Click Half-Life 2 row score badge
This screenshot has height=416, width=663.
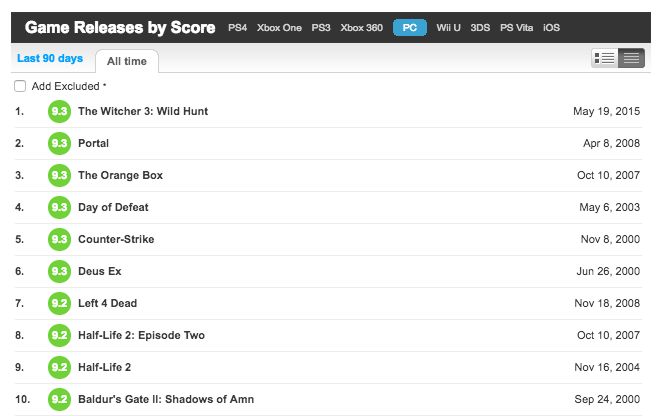(59, 367)
